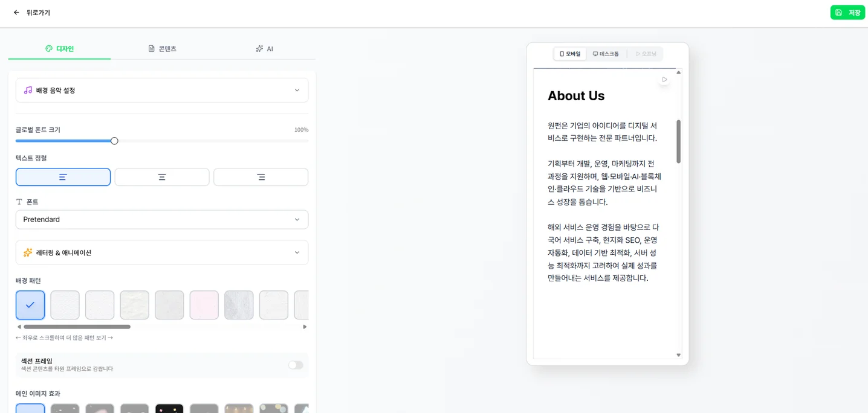Align text to the center
The width and height of the screenshot is (868, 413).
pos(162,177)
